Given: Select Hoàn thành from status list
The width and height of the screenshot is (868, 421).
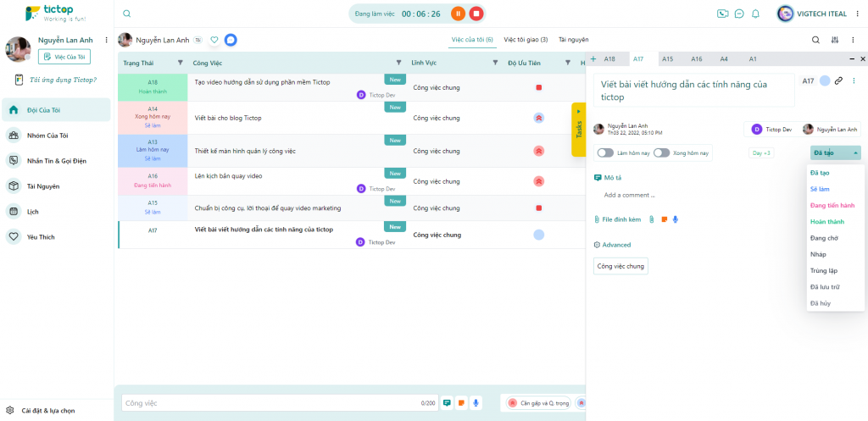Looking at the screenshot, I should pos(827,222).
